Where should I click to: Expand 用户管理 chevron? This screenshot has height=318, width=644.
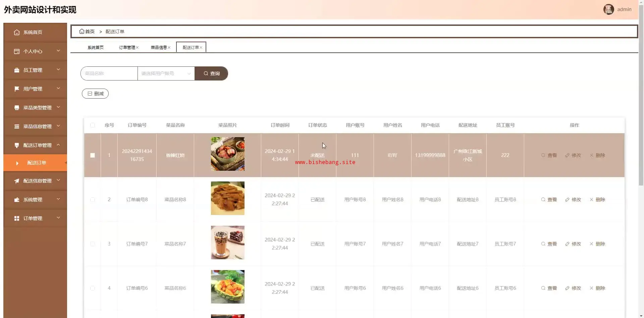pyautogui.click(x=58, y=88)
